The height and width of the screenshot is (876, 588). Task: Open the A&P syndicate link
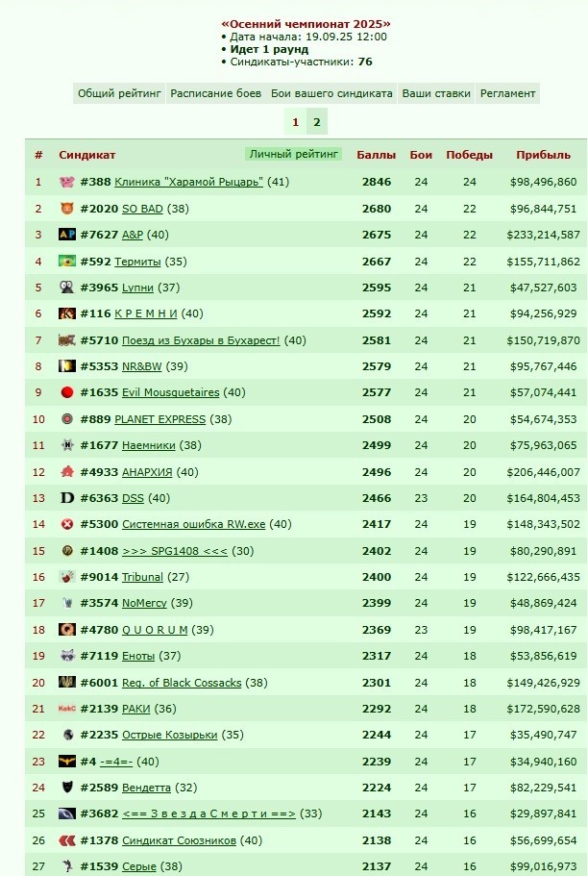133,235
